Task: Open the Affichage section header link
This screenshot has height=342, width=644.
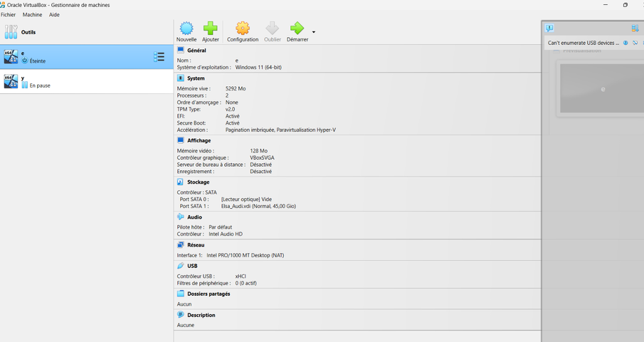Action: coord(199,140)
